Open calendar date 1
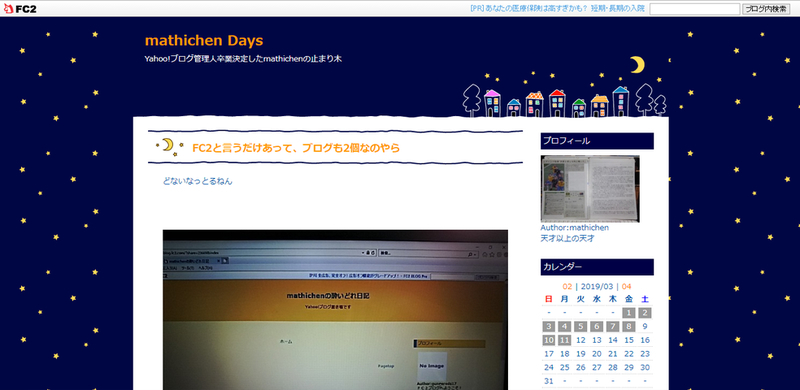Image resolution: width=800 pixels, height=390 pixels. tap(629, 312)
